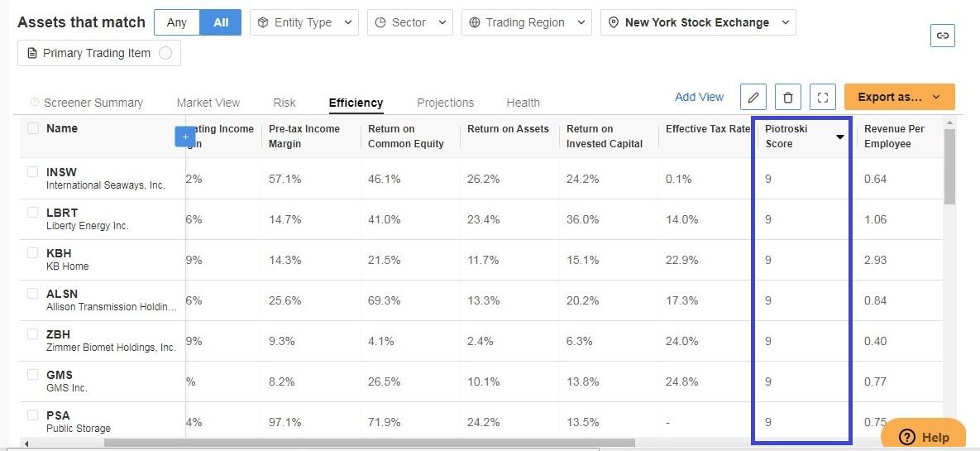Tick the INSW row checkbox
Image resolution: width=980 pixels, height=451 pixels.
pyautogui.click(x=32, y=171)
